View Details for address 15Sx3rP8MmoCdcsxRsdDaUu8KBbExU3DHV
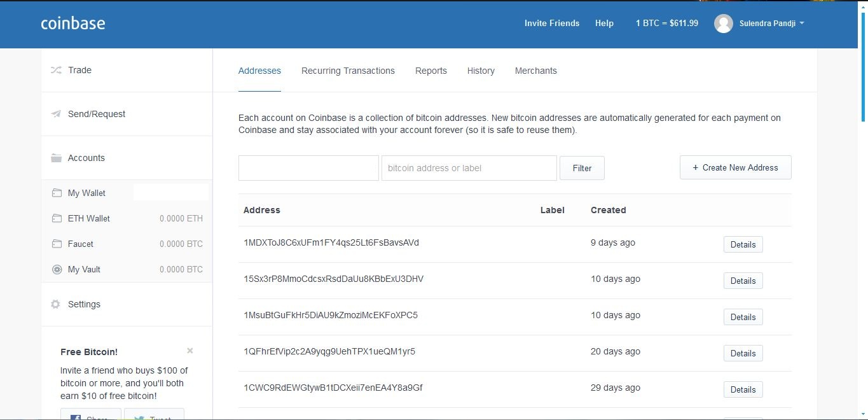The image size is (868, 420). pyautogui.click(x=743, y=281)
